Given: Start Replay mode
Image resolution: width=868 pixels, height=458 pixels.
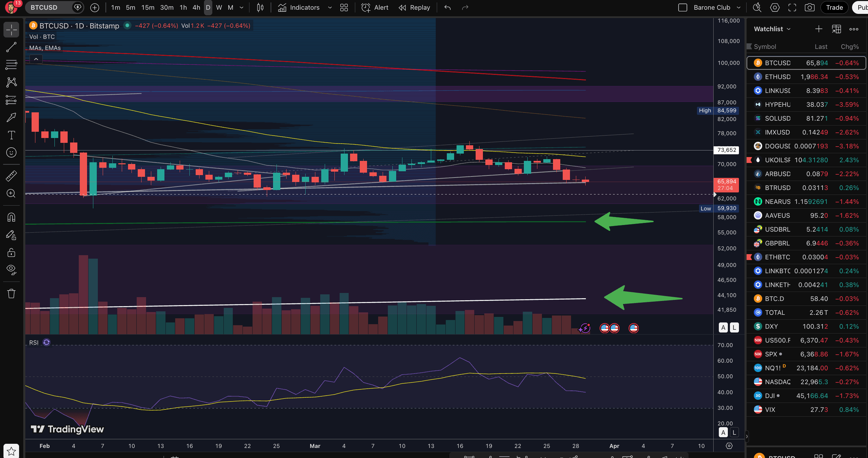Looking at the screenshot, I should [x=414, y=7].
